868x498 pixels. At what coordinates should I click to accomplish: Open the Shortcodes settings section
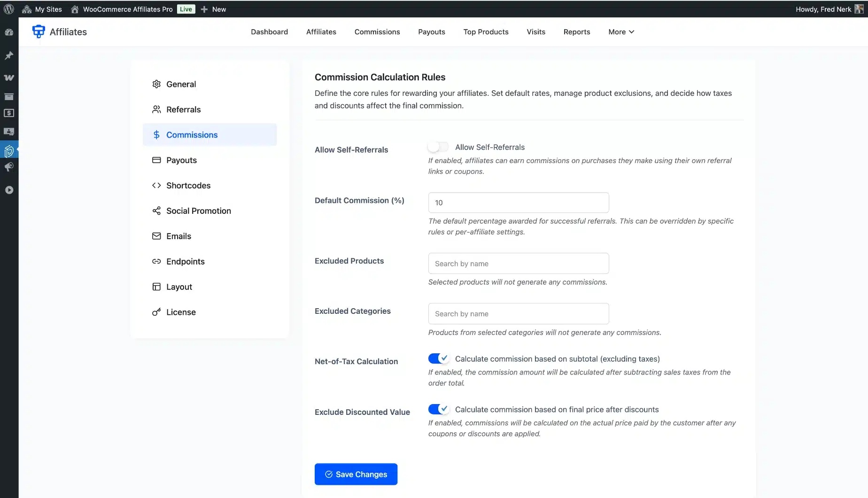tap(188, 186)
